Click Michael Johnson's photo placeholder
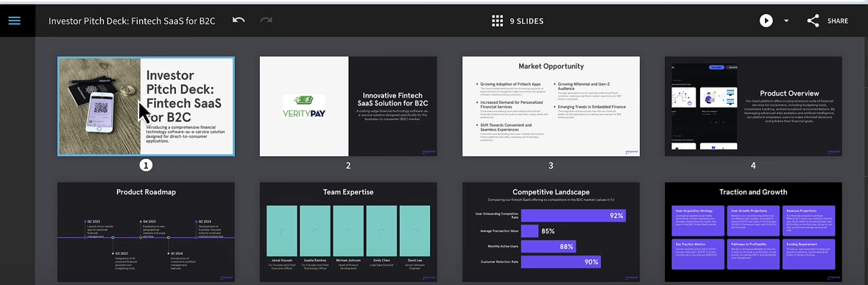 coord(348,231)
